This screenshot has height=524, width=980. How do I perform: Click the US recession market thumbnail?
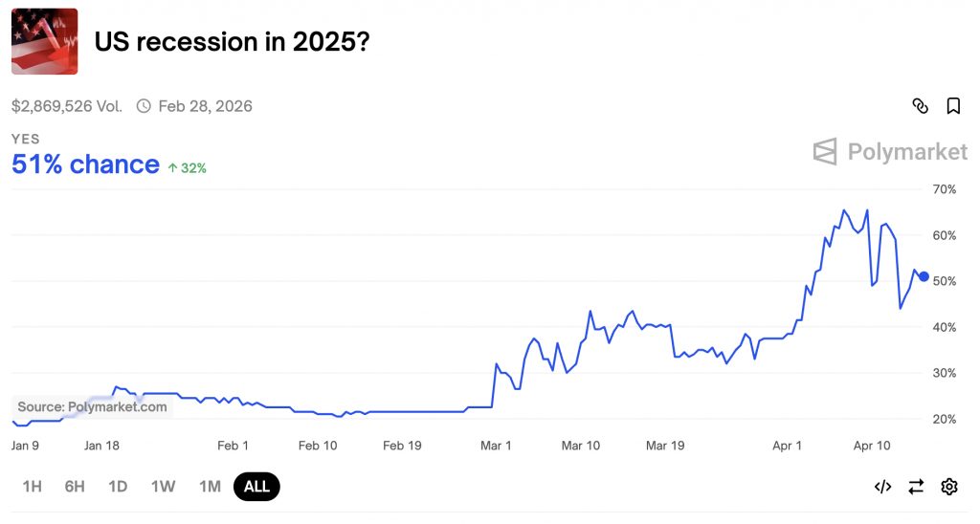[44, 41]
